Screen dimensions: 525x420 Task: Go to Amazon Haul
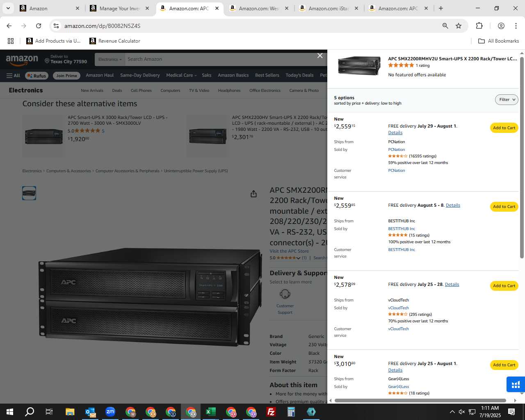[x=100, y=75]
